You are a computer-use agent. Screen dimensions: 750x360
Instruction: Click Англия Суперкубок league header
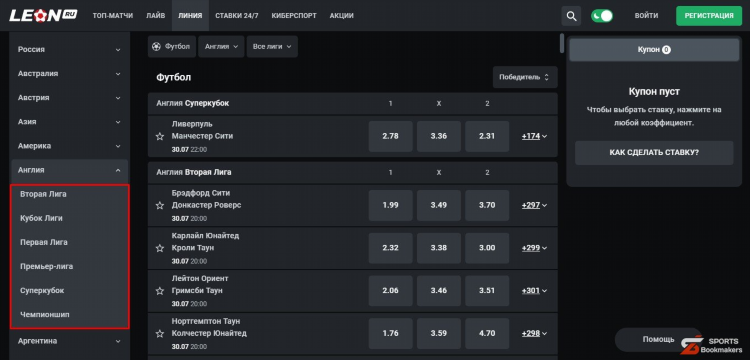pyautogui.click(x=353, y=103)
